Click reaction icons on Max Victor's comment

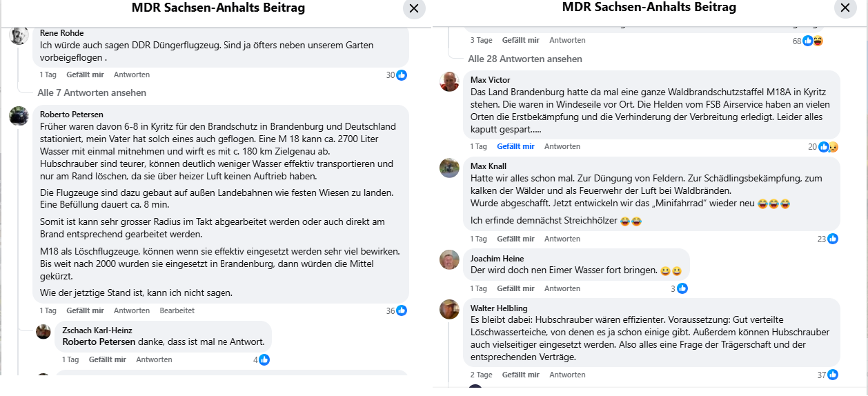[x=828, y=147]
